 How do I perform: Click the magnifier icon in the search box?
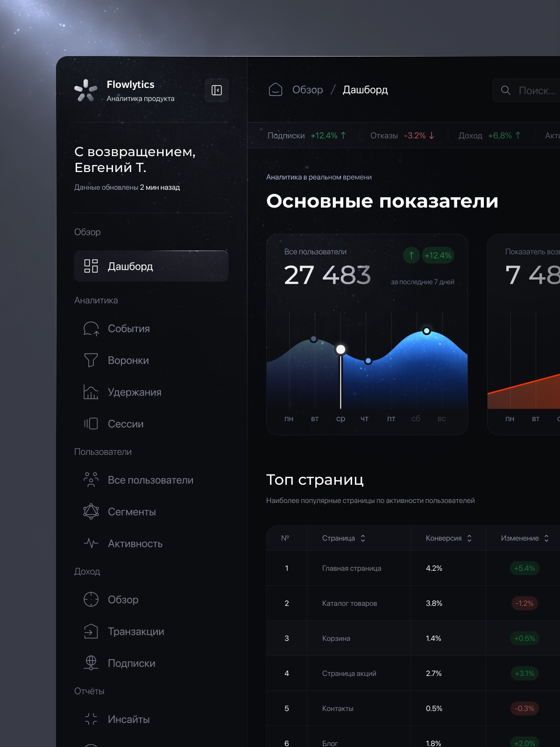point(505,90)
